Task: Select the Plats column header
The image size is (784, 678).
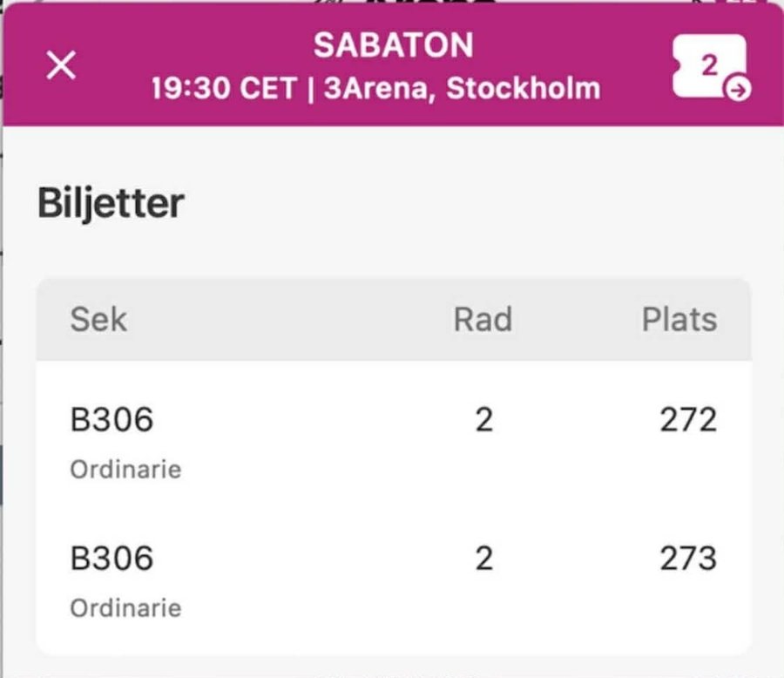Action: point(679,319)
